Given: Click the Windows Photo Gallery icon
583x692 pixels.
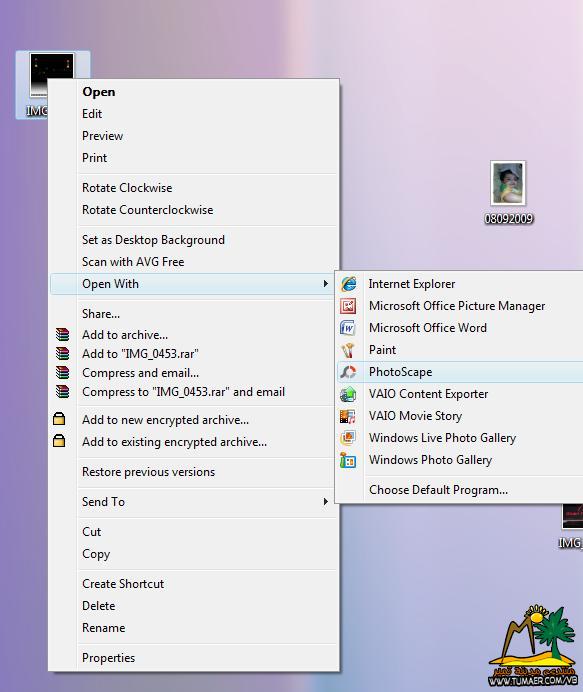Looking at the screenshot, I should [x=348, y=460].
